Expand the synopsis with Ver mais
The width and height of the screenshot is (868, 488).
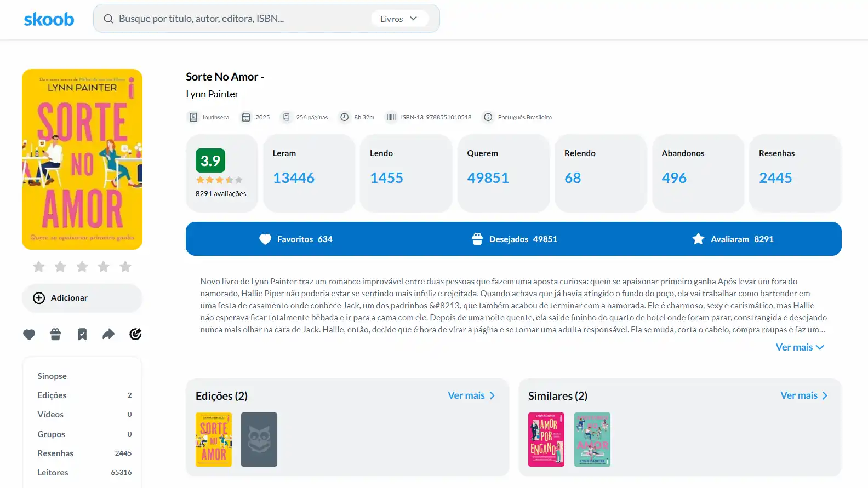800,347
